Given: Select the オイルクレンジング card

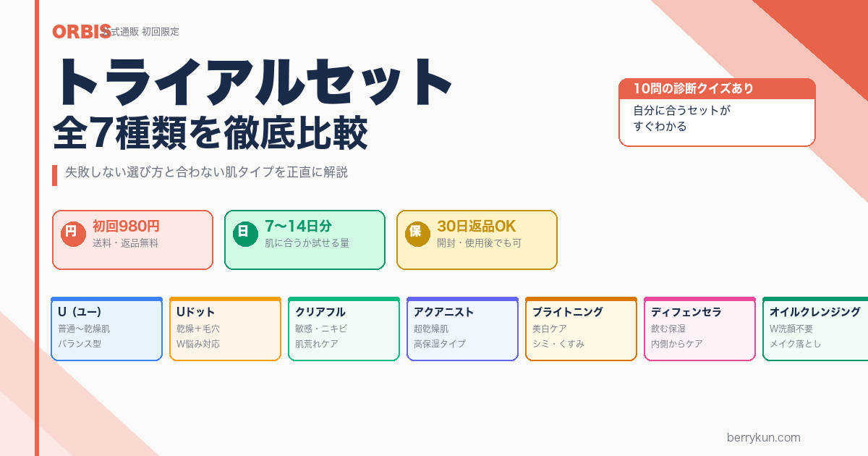Looking at the screenshot, I should click(x=815, y=329).
